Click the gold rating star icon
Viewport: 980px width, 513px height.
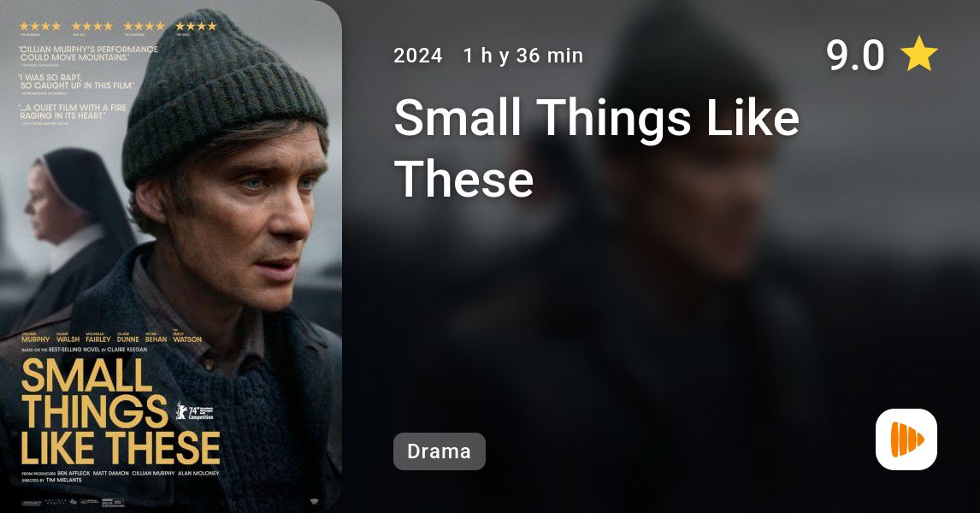918,55
